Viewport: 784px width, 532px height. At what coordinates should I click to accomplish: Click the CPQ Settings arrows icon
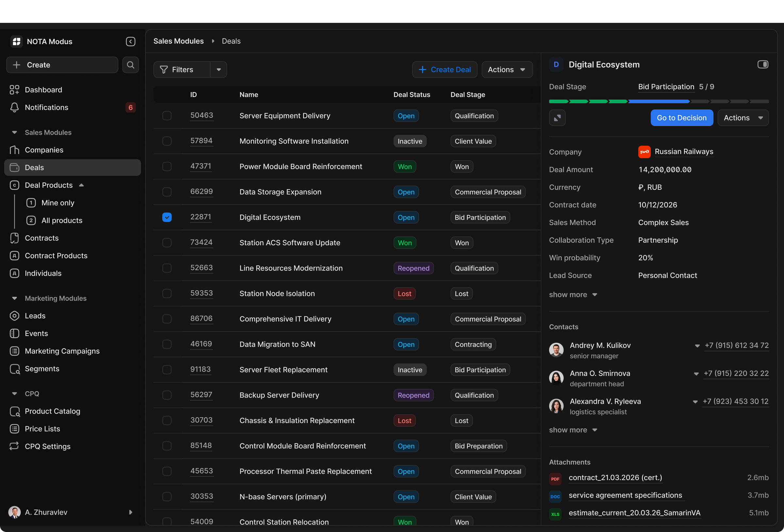pyautogui.click(x=14, y=446)
